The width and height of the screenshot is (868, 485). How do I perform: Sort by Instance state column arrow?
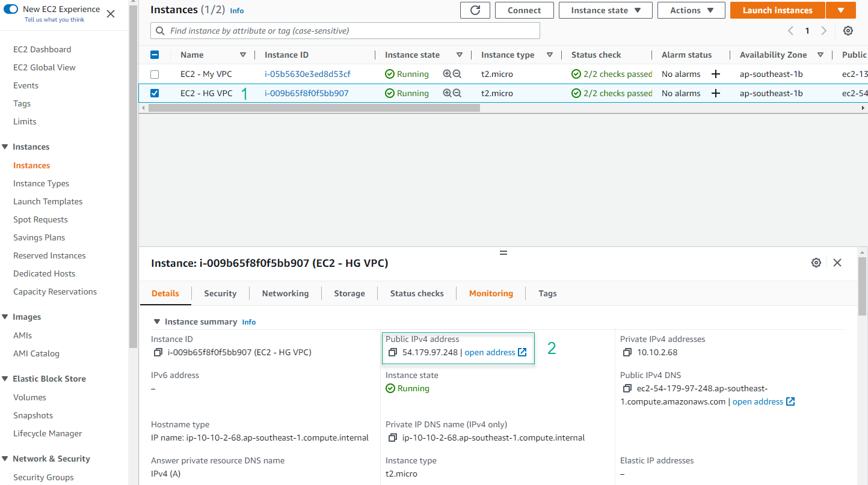click(x=460, y=55)
